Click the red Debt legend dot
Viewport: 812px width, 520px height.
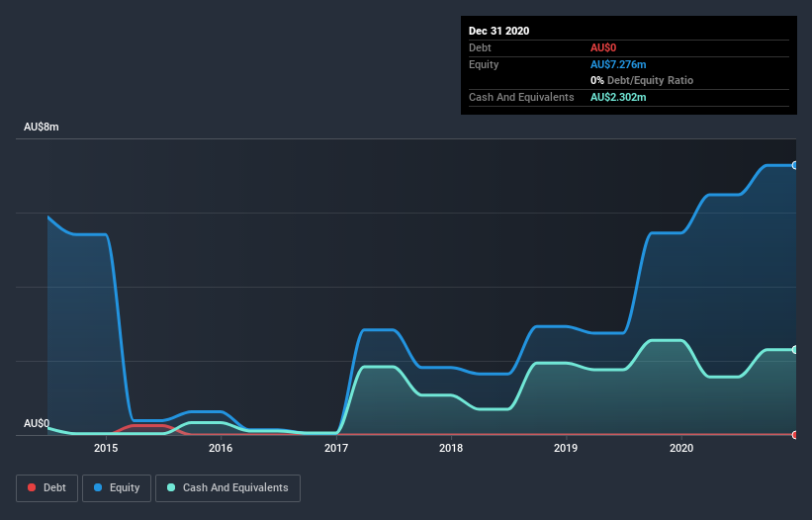click(x=32, y=487)
